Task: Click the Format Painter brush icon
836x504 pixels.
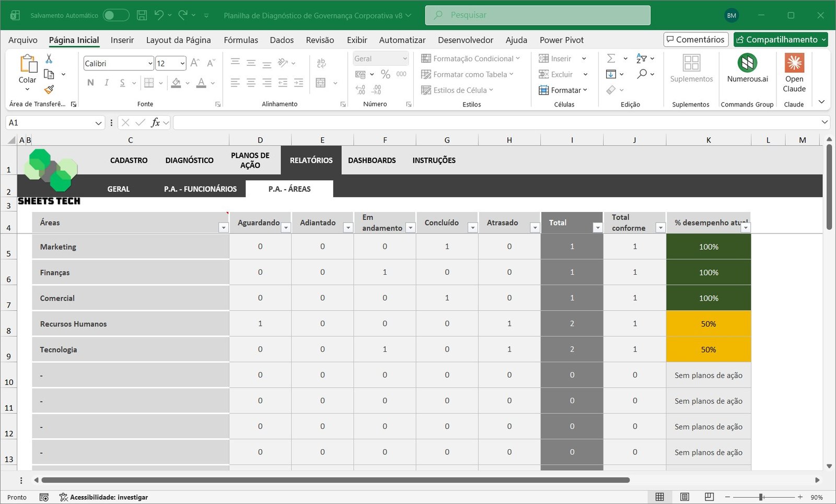Action: pyautogui.click(x=49, y=90)
